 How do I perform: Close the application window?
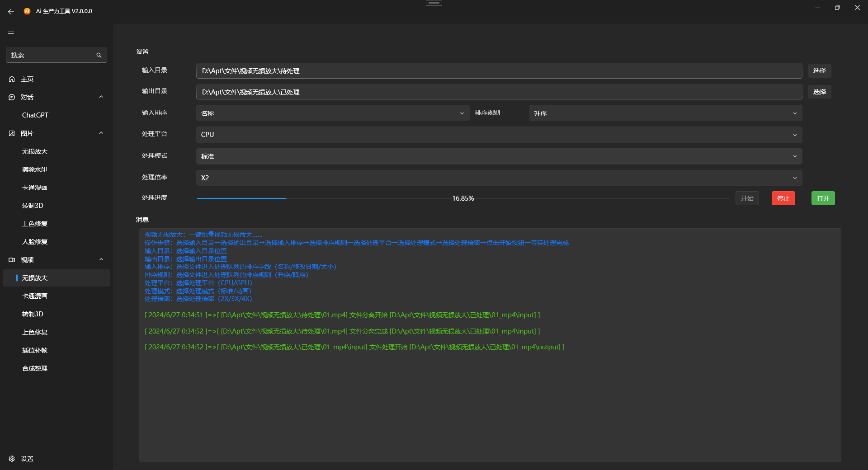tap(857, 8)
